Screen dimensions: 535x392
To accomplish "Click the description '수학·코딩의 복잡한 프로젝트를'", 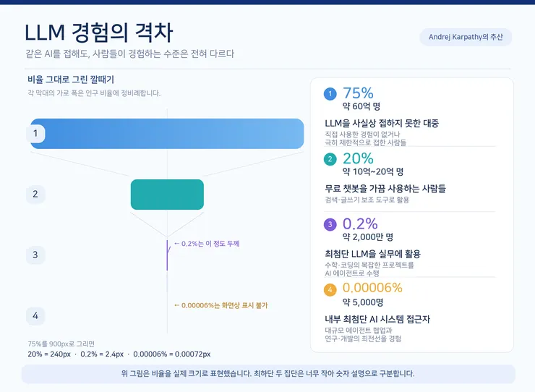I will pos(369,265).
